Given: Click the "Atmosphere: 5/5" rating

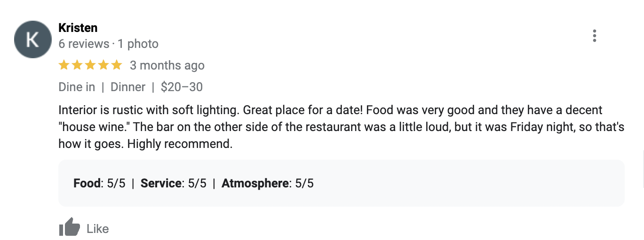Looking at the screenshot, I should (267, 183).
